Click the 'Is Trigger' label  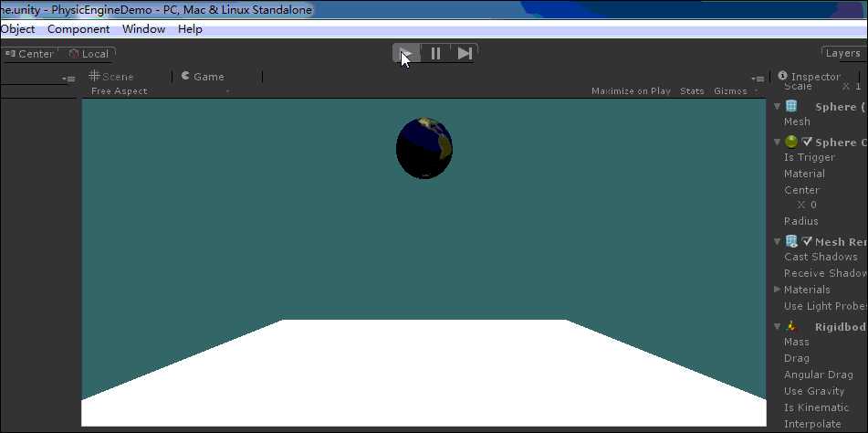(810, 157)
